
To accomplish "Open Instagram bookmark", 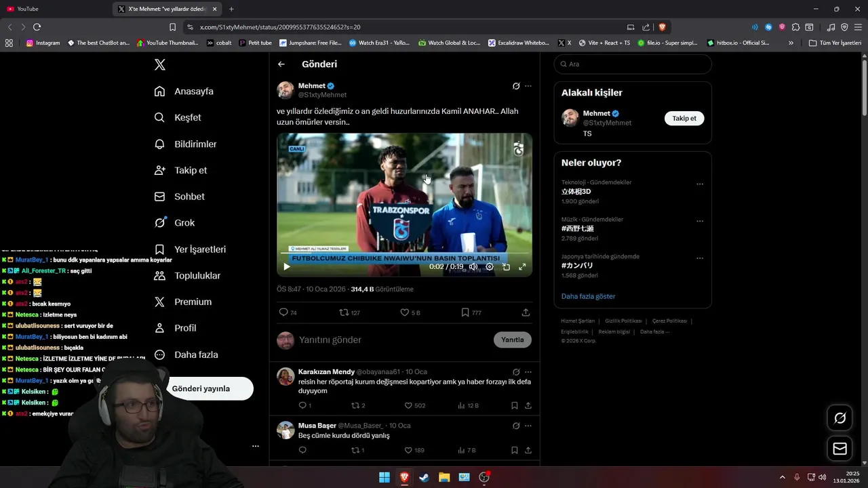I will pyautogui.click(x=43, y=43).
